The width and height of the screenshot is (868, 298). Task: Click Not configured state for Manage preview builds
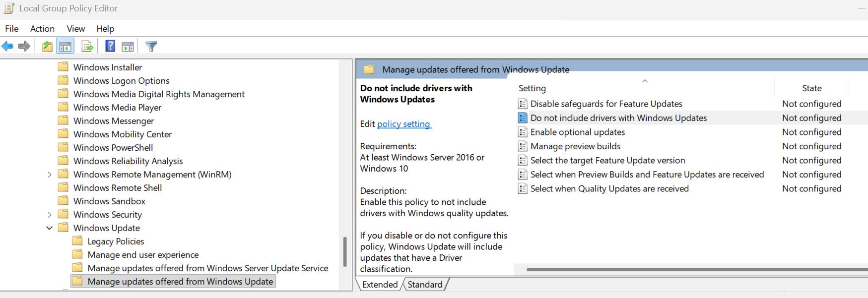811,146
